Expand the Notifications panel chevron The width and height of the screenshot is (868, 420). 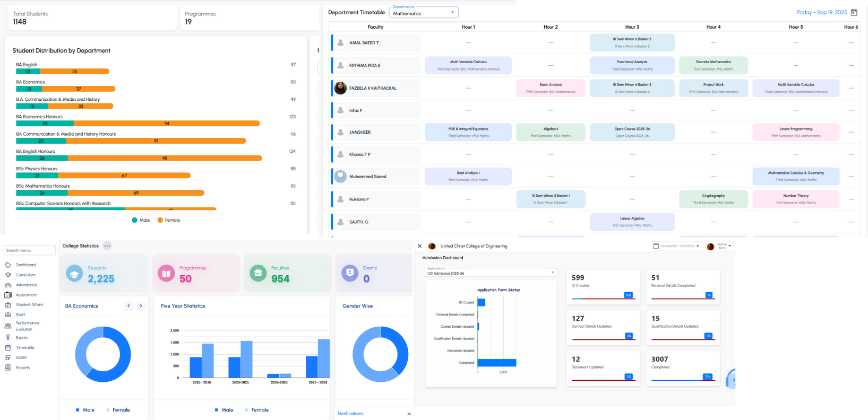coord(409,414)
